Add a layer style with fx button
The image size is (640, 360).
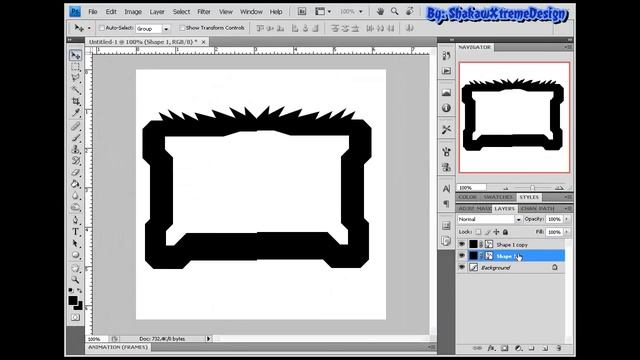click(491, 348)
